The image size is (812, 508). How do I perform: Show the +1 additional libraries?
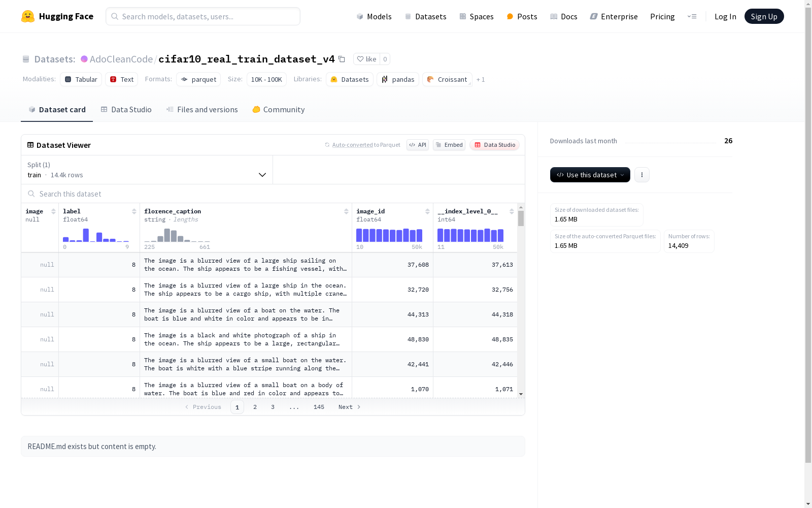[481, 79]
